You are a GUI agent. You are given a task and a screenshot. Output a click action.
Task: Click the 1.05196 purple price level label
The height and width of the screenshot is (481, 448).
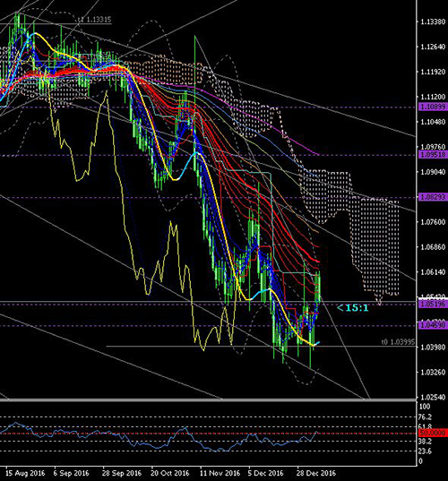[x=433, y=304]
